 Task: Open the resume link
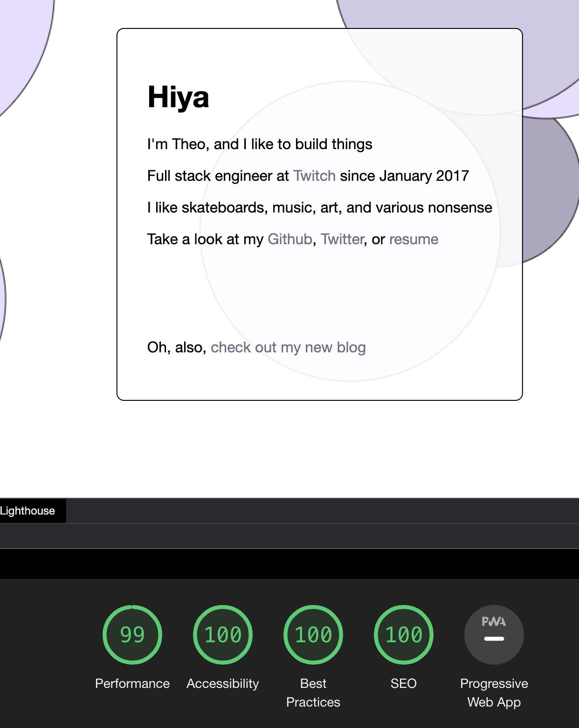[x=414, y=239]
